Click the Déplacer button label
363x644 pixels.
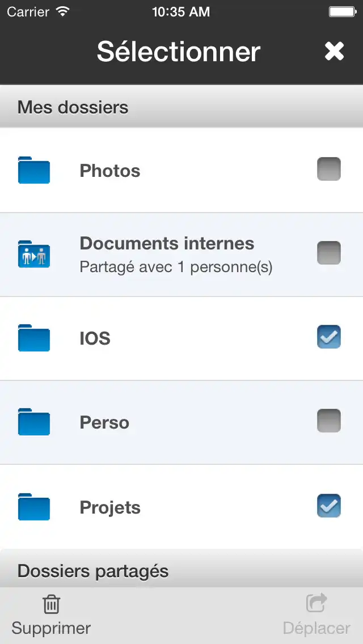[316, 628]
